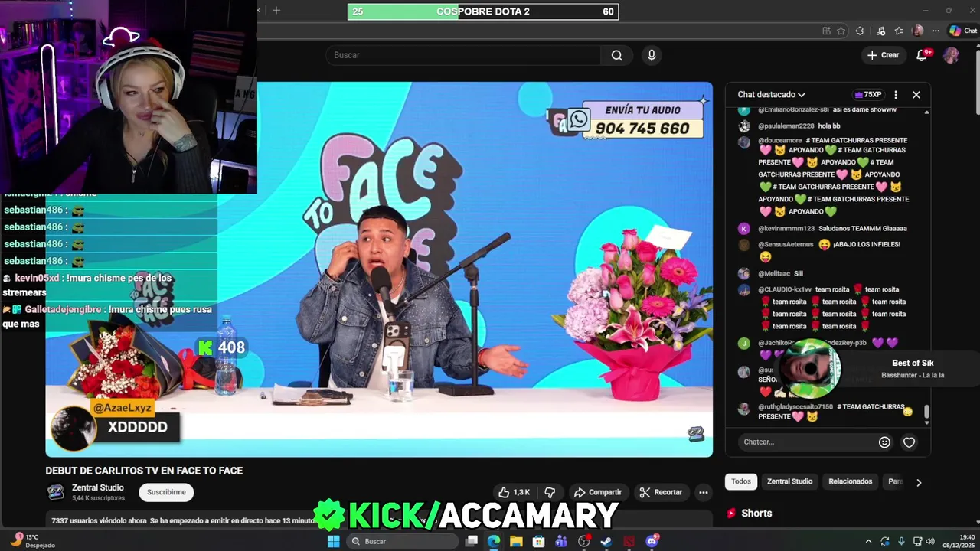Viewport: 980px width, 551px height.
Task: Open the browser profile picture in toolbar
Action: coord(918,31)
